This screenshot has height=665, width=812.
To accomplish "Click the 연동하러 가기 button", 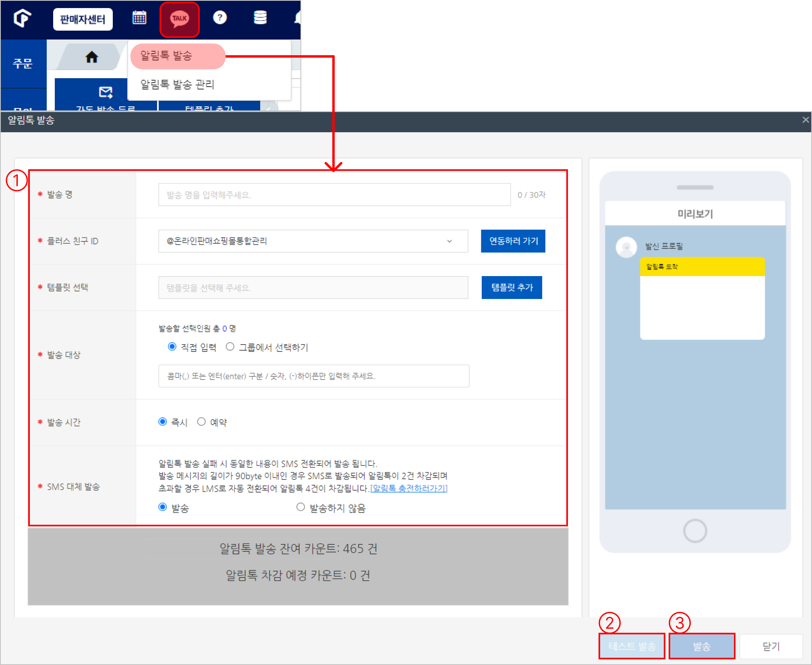I will [513, 241].
